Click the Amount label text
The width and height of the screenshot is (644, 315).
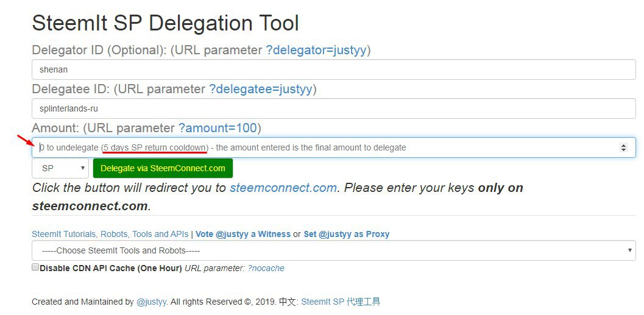click(x=55, y=128)
